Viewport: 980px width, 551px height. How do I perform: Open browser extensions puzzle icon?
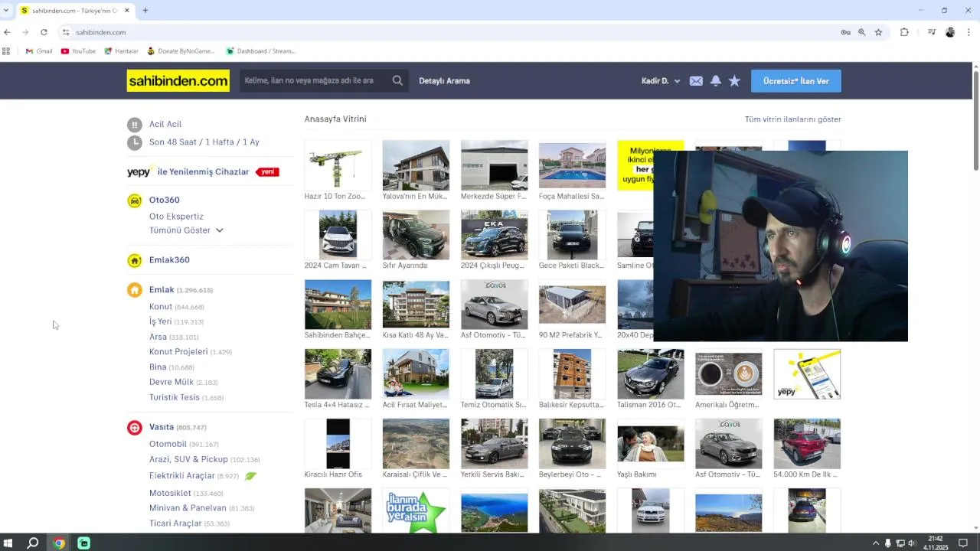point(904,32)
